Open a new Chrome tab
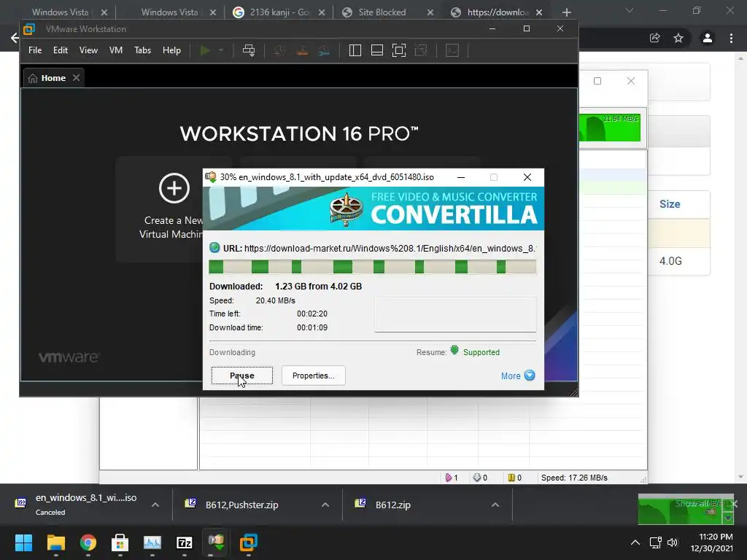Viewport: 747px width, 560px height. (x=566, y=12)
